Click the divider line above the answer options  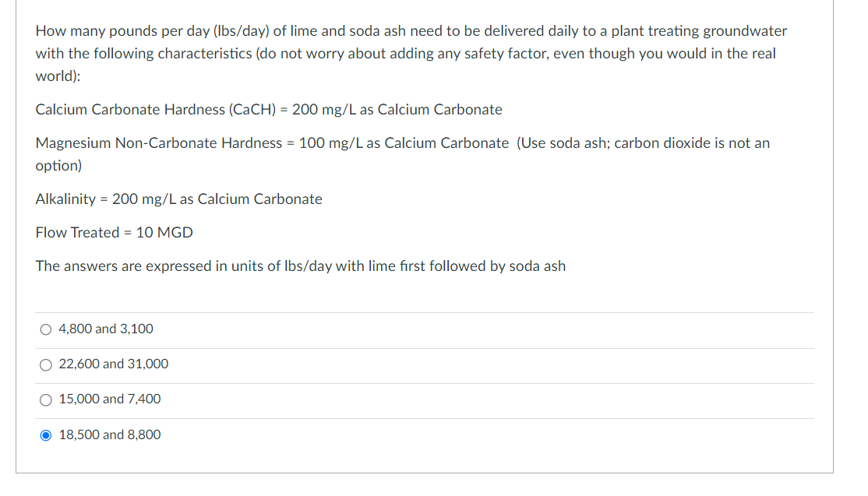pos(425,311)
